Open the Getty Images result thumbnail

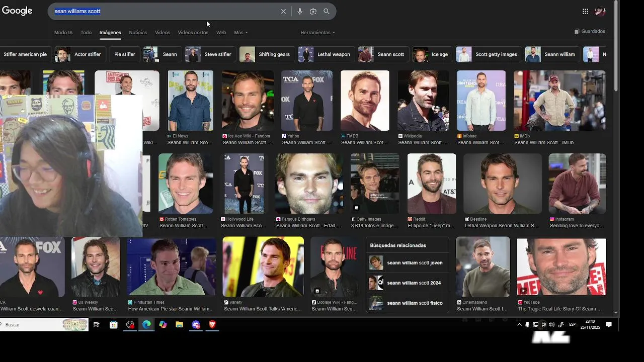[375, 184]
